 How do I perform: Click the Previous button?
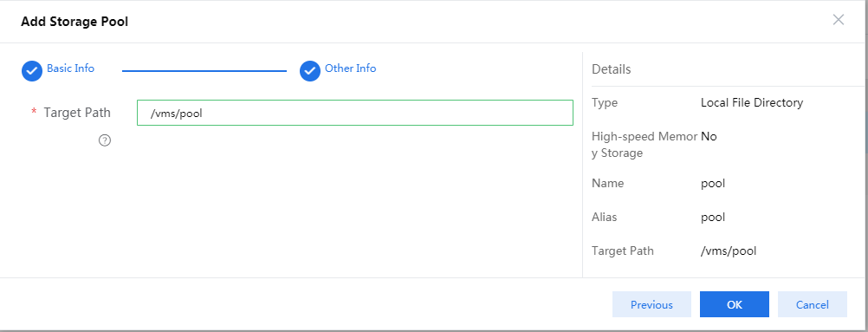[651, 304]
